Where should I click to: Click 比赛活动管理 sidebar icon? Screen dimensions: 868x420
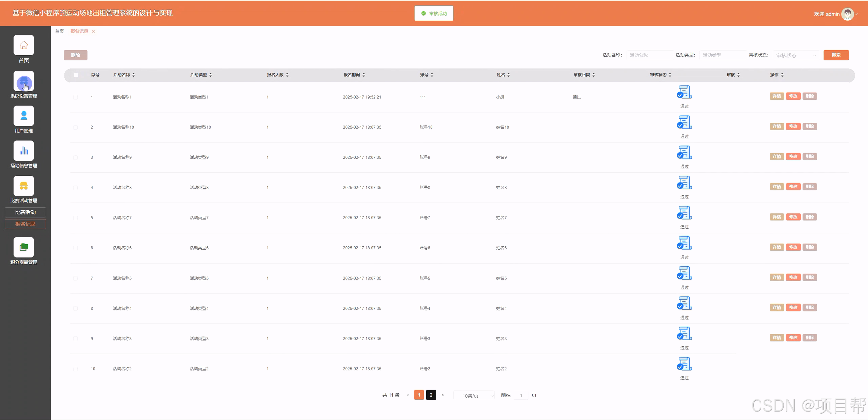tap(24, 186)
